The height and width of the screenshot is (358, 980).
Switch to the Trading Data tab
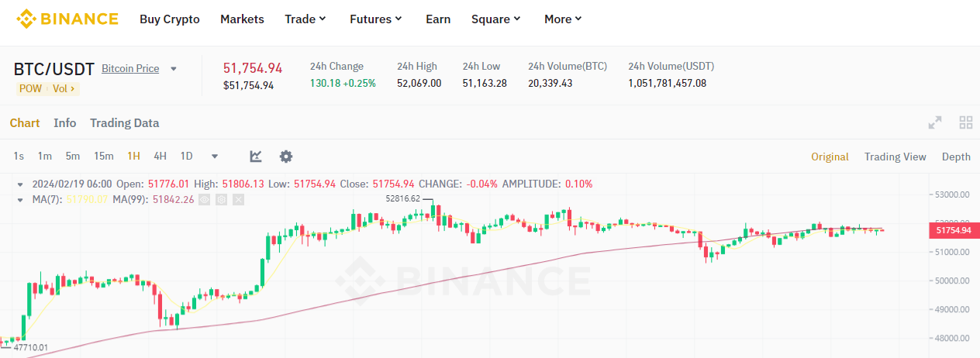pyautogui.click(x=124, y=122)
